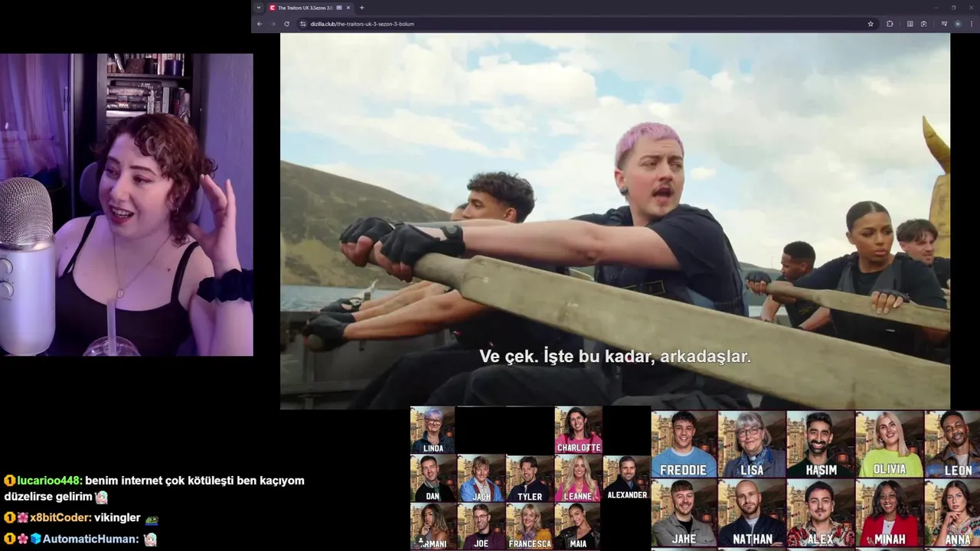
Task: Open the Chrome profile avatar
Action: [957, 24]
